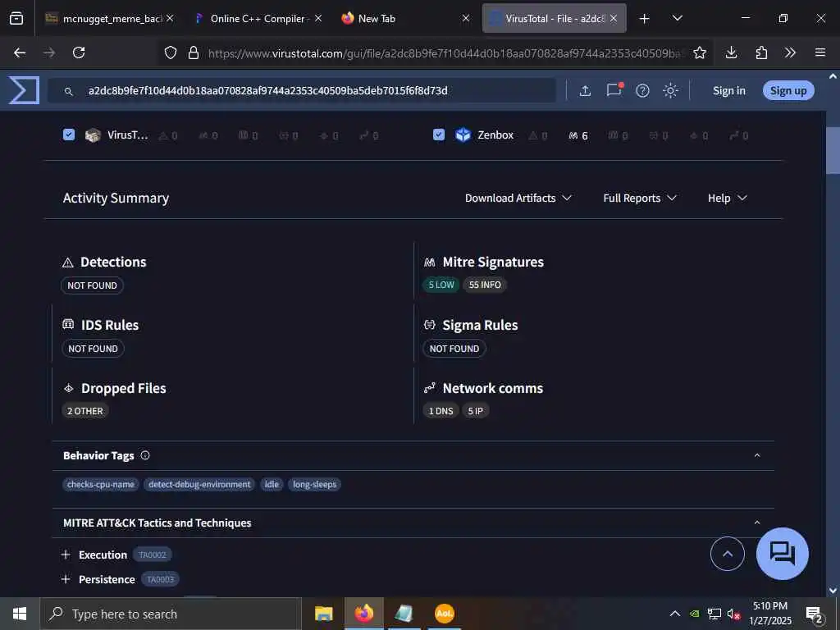Click the VirusTotal sandbox box icon
This screenshot has width=840, height=630.
[x=93, y=135]
